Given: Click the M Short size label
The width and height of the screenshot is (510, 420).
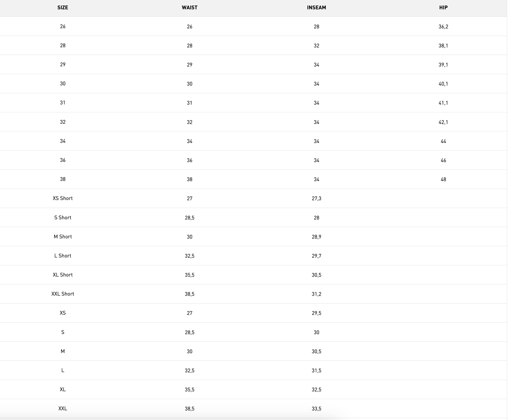Looking at the screenshot, I should pyautogui.click(x=63, y=237).
